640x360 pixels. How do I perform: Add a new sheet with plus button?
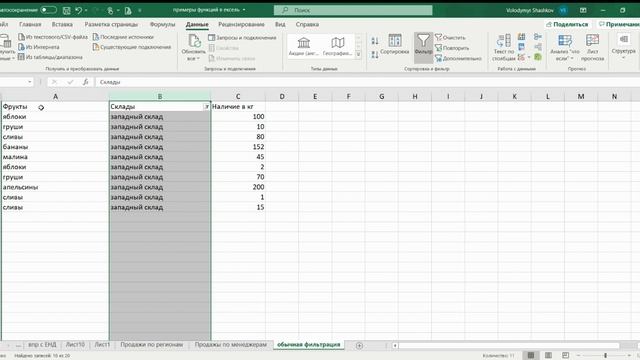tap(359, 345)
